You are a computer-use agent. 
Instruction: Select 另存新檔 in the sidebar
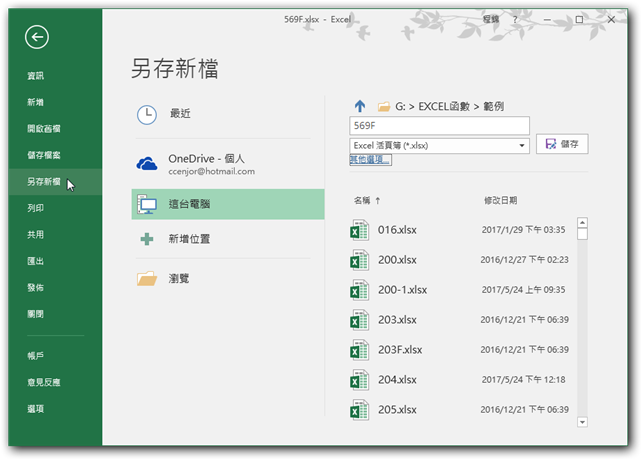pos(55,181)
